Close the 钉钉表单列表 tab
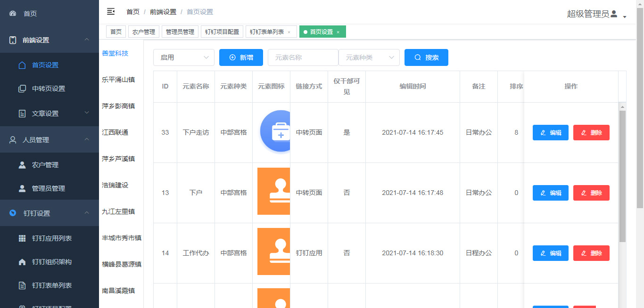The height and width of the screenshot is (308, 644). tap(289, 32)
